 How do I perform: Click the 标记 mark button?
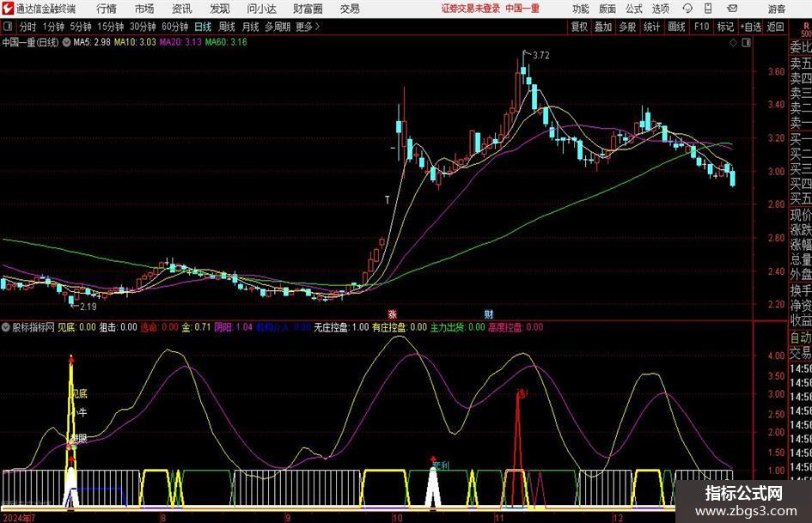pos(725,27)
